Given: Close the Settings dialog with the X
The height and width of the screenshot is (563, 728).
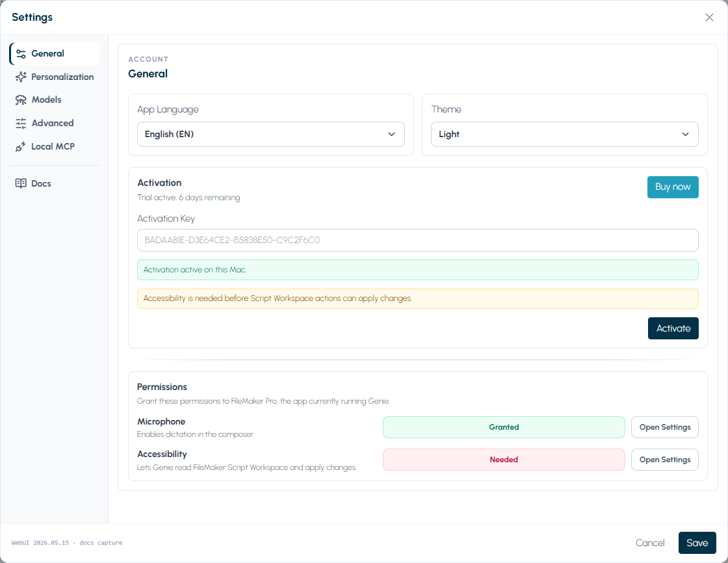Looking at the screenshot, I should click(x=709, y=17).
